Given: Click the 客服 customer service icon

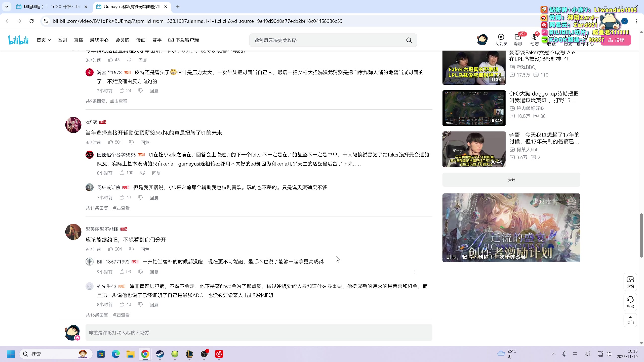Looking at the screenshot, I should pos(630,302).
